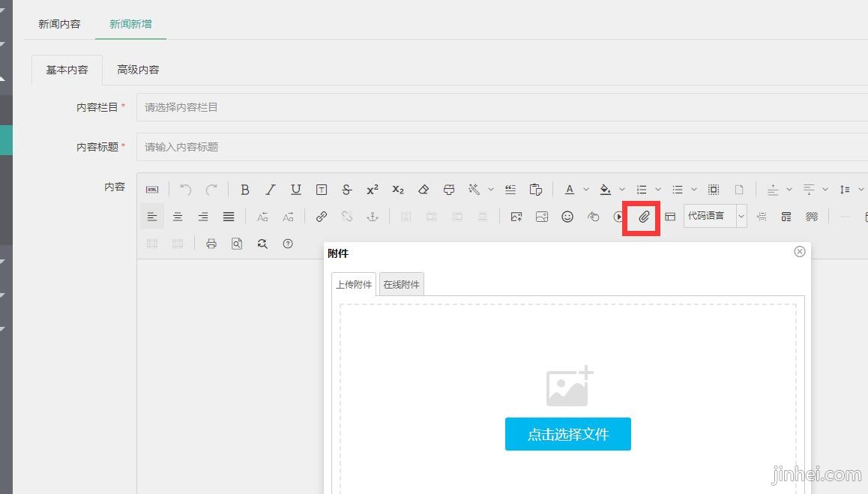Click the image placeholder in upload area
Screen dimensions: 868x494
[x=569, y=386]
